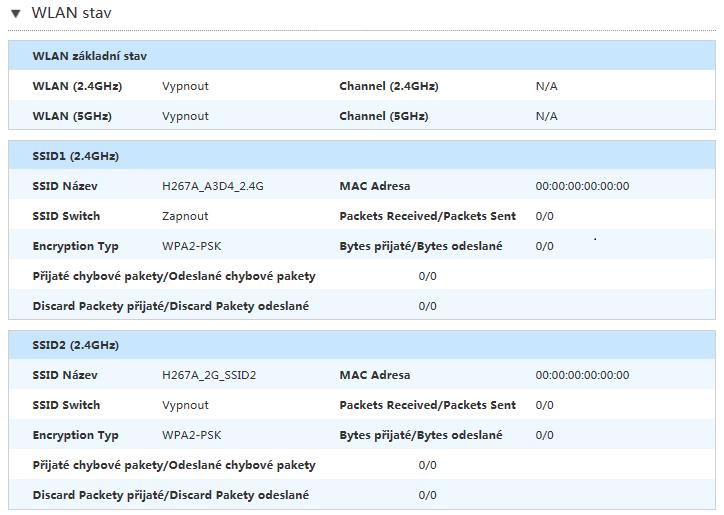Click SSID Název label in SSID2
The image size is (724, 515).
click(x=65, y=375)
